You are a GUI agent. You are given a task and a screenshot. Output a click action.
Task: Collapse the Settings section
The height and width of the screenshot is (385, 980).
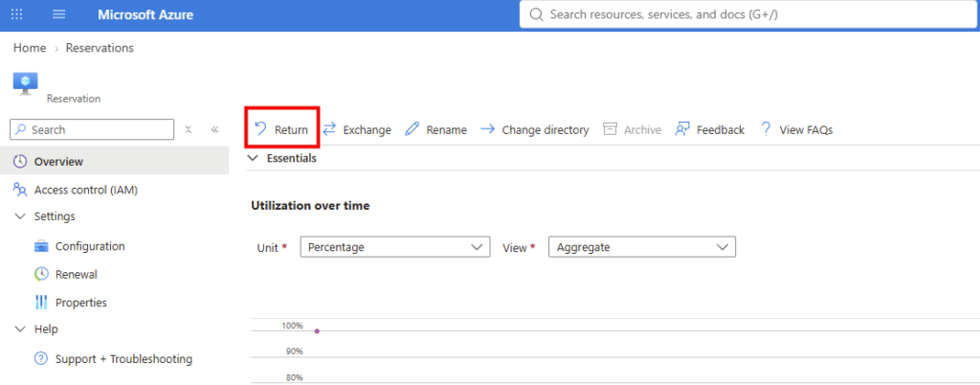click(21, 216)
